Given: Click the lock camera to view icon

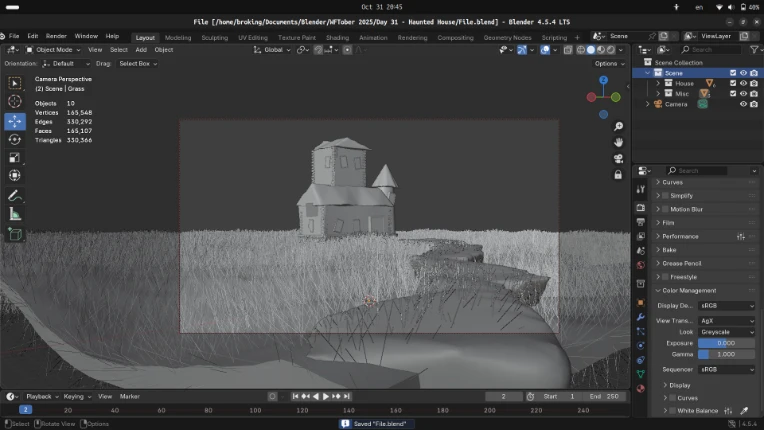Looking at the screenshot, I should click(618, 175).
